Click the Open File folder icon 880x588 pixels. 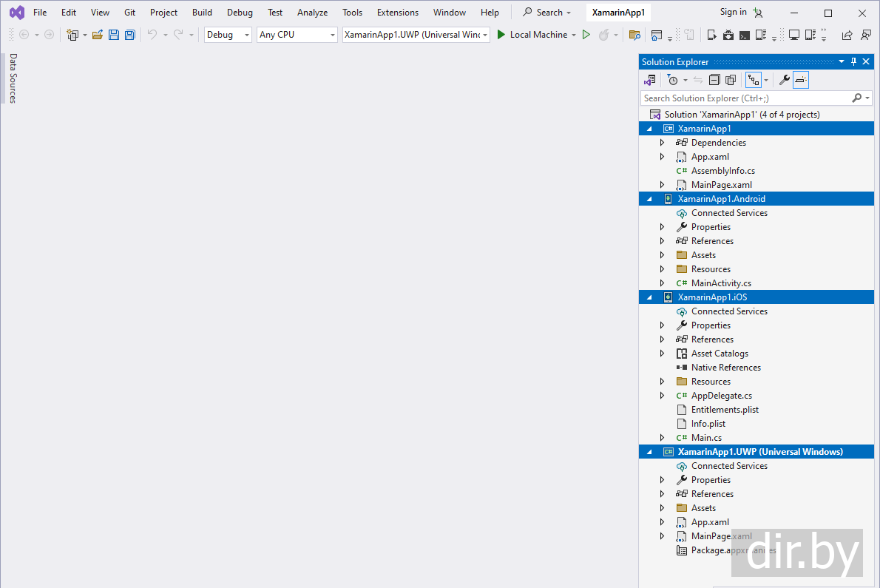click(x=98, y=35)
